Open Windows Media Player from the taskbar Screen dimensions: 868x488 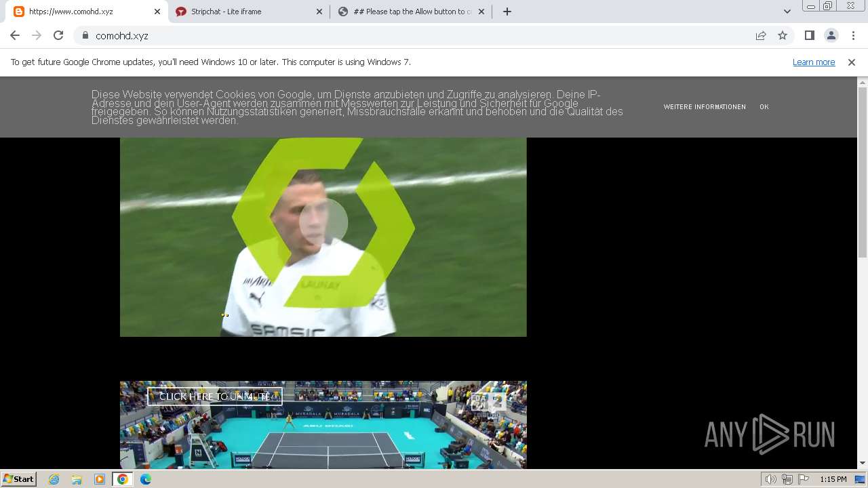coord(100,479)
